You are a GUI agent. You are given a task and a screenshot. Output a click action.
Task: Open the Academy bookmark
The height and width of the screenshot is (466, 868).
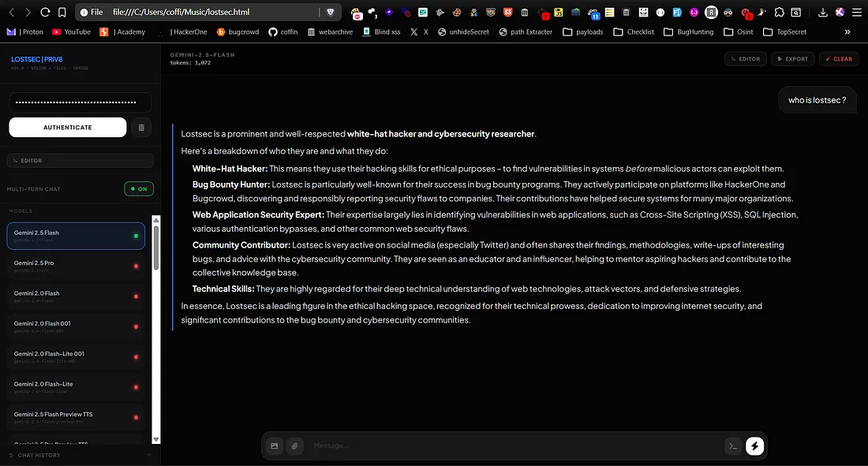(x=122, y=32)
